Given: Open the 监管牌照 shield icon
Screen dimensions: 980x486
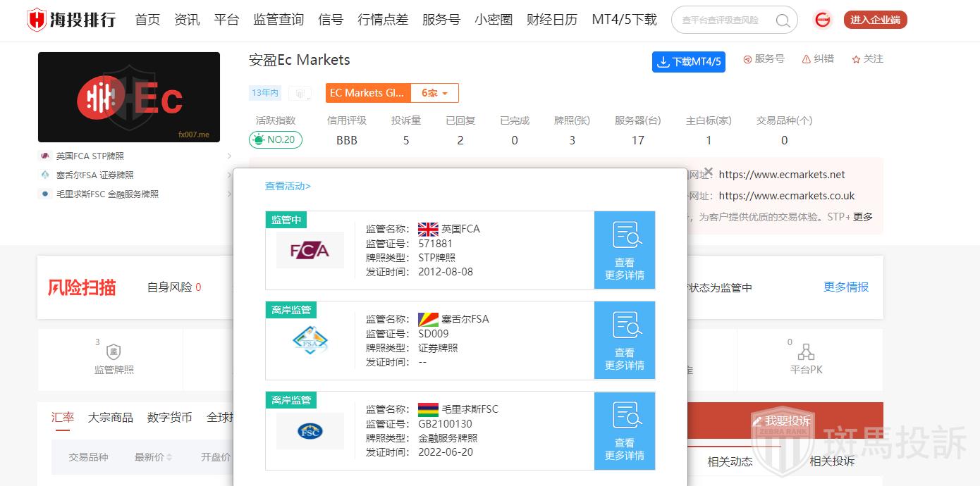Looking at the screenshot, I should (114, 351).
